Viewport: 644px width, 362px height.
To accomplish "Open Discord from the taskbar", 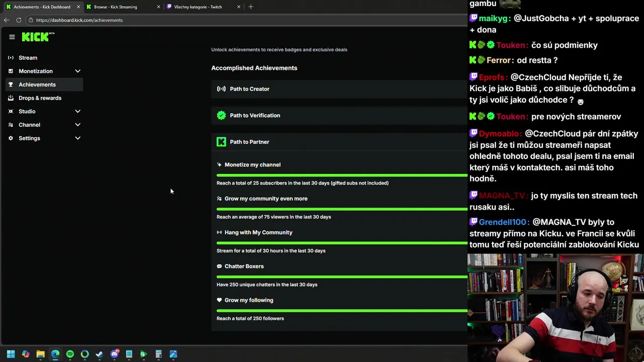I will [114, 354].
